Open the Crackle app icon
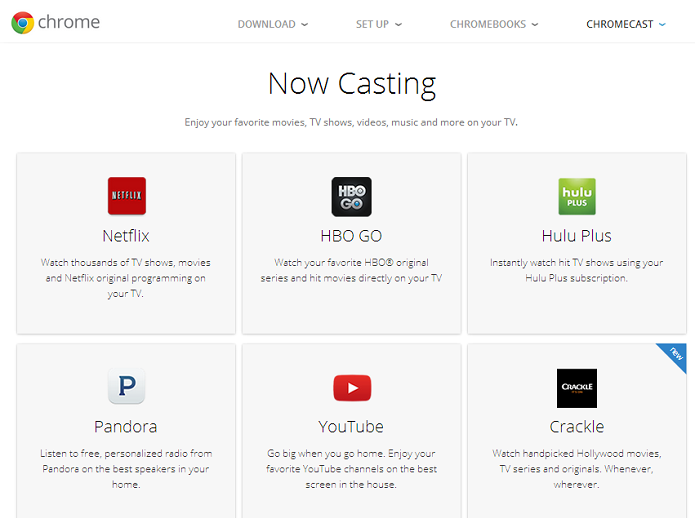Viewport: 695px width, 518px height. point(577,388)
